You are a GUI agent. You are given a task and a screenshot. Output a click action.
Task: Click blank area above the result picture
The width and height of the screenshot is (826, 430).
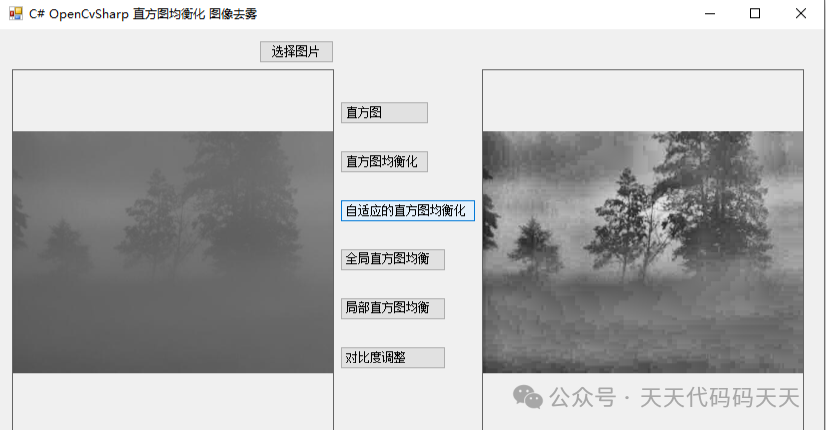pos(643,101)
